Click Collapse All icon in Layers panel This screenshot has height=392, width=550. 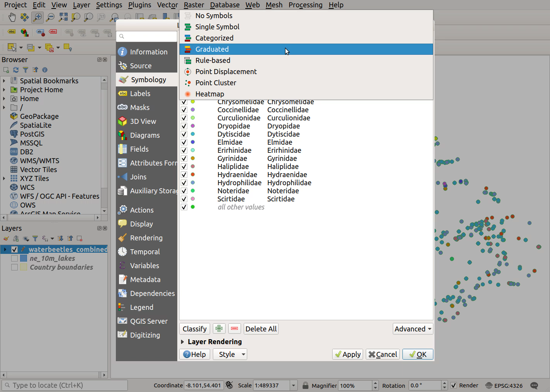pos(70,238)
